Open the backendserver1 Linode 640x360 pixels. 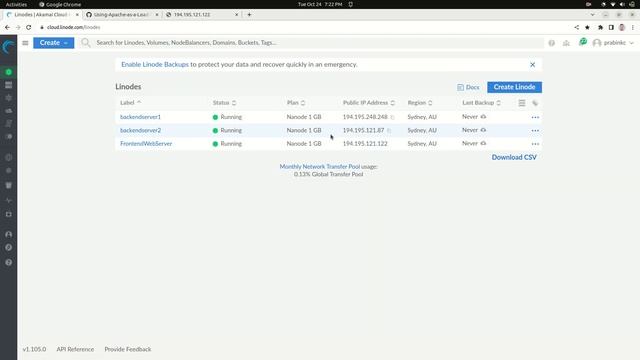pyautogui.click(x=140, y=117)
